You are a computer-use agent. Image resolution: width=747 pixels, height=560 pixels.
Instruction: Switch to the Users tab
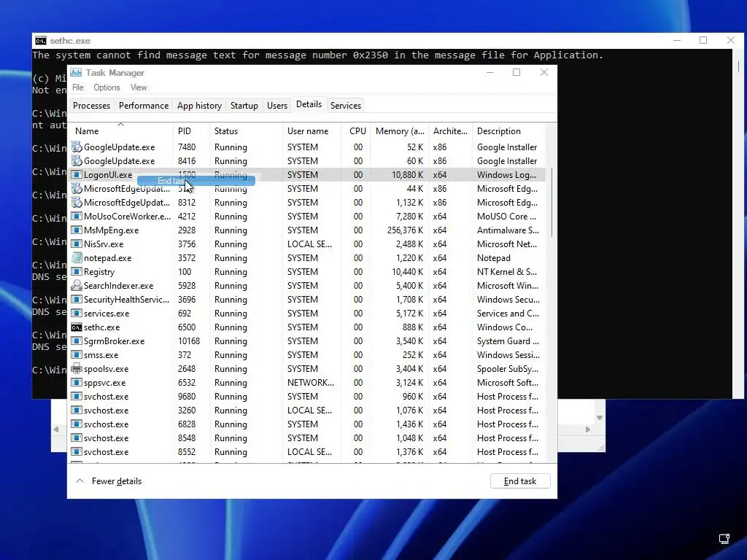coord(277,106)
